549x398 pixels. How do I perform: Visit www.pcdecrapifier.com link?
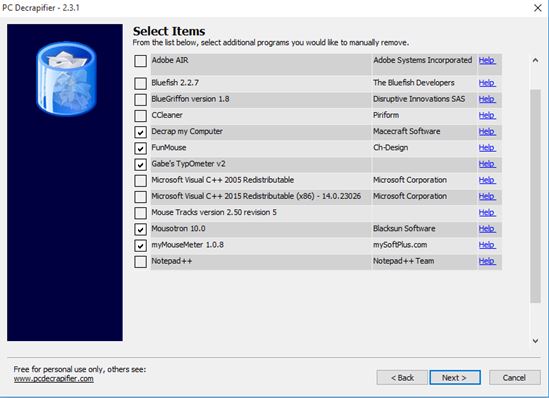pyautogui.click(x=54, y=379)
